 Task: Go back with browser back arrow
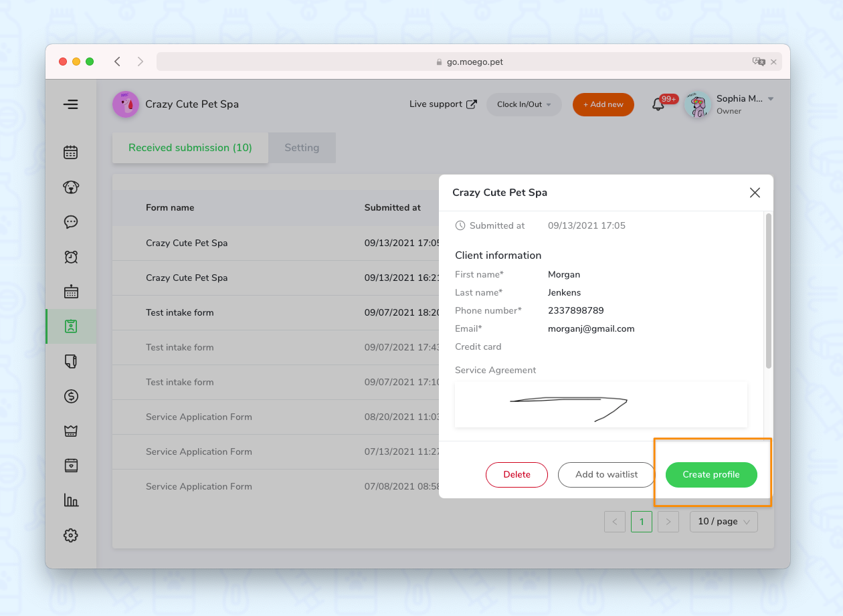pyautogui.click(x=118, y=62)
